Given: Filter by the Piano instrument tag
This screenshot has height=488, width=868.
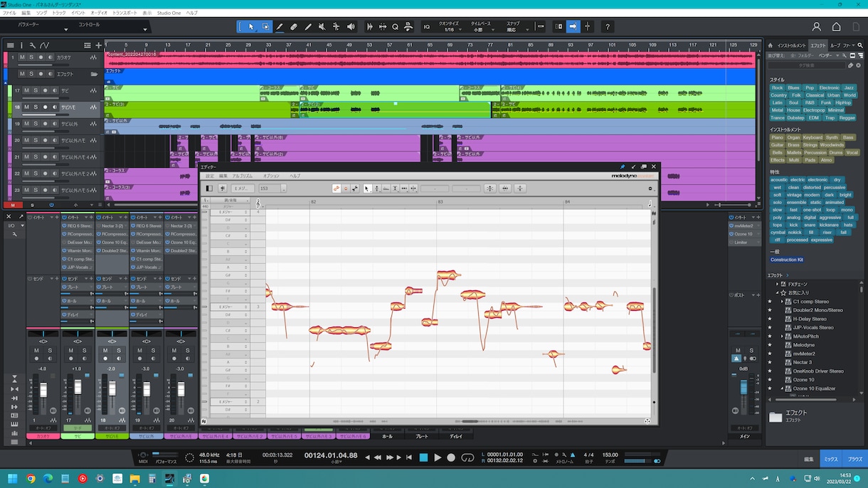Looking at the screenshot, I should (777, 137).
